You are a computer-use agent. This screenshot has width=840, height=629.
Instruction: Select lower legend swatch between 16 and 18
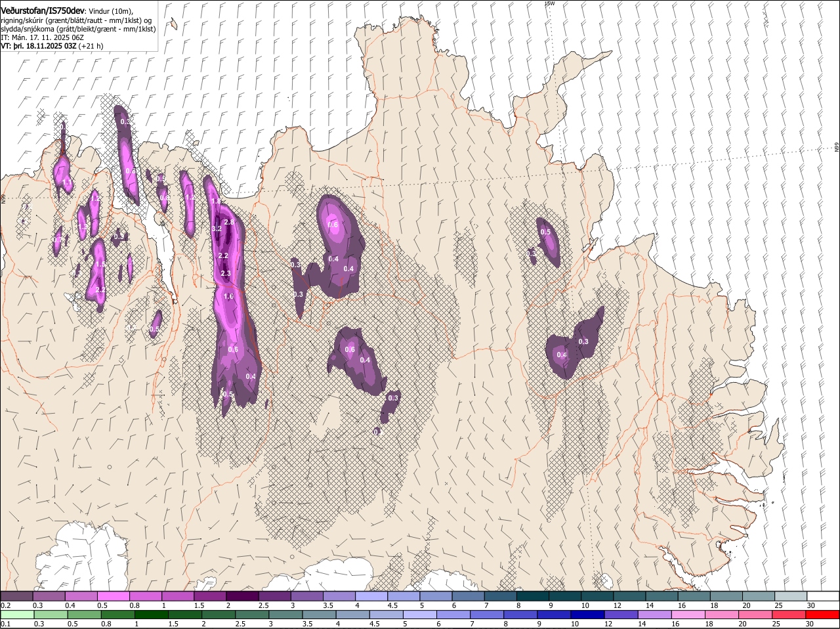tap(688, 615)
